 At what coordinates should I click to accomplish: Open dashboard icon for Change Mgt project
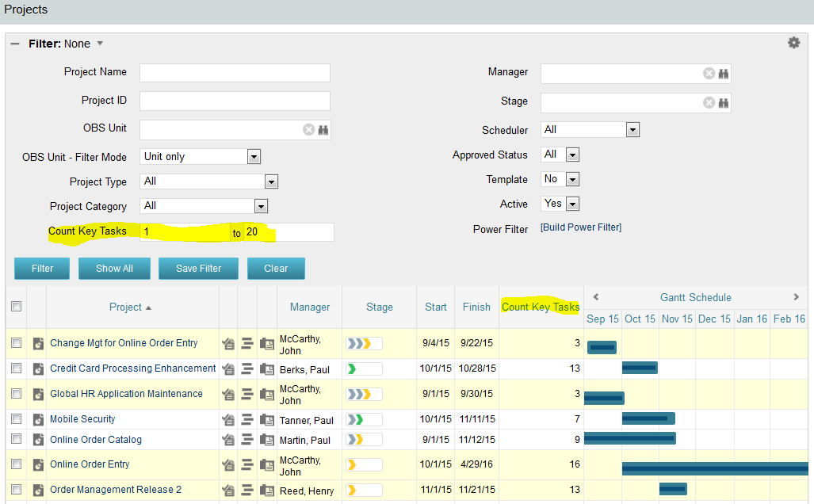tap(228, 343)
